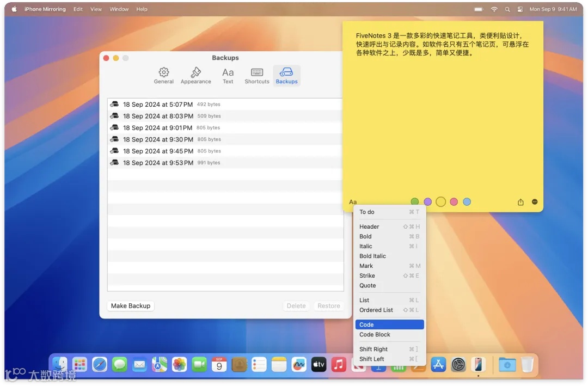Click the Delete button
588x386 pixels.
(296, 306)
